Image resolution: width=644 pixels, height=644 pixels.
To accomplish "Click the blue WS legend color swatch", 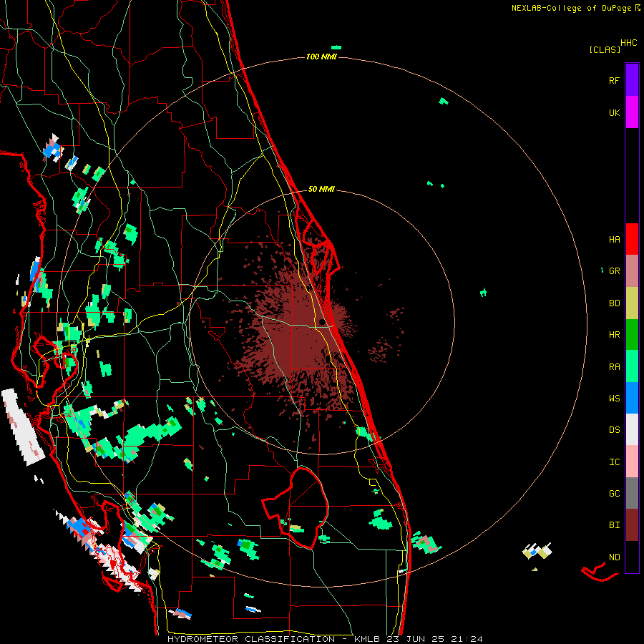I will [x=632, y=398].
